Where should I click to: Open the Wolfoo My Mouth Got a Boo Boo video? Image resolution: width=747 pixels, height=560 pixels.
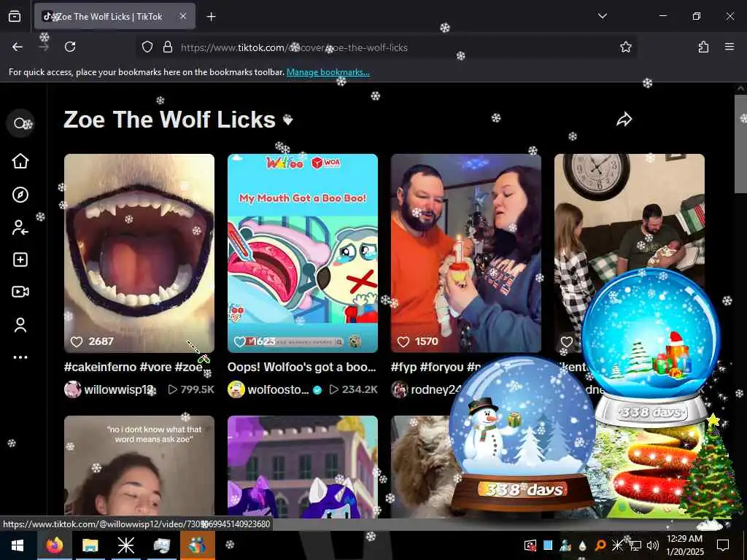click(x=303, y=253)
